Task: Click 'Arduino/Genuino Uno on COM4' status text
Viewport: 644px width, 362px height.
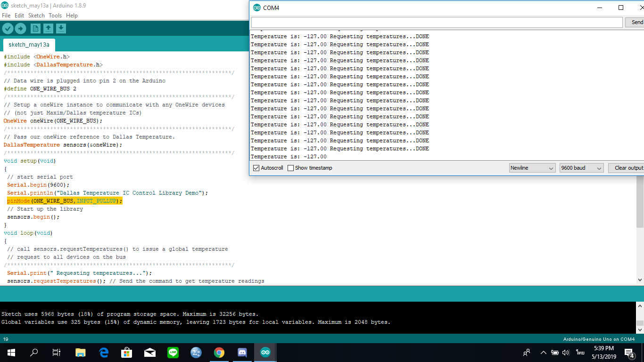Action: 599,339
